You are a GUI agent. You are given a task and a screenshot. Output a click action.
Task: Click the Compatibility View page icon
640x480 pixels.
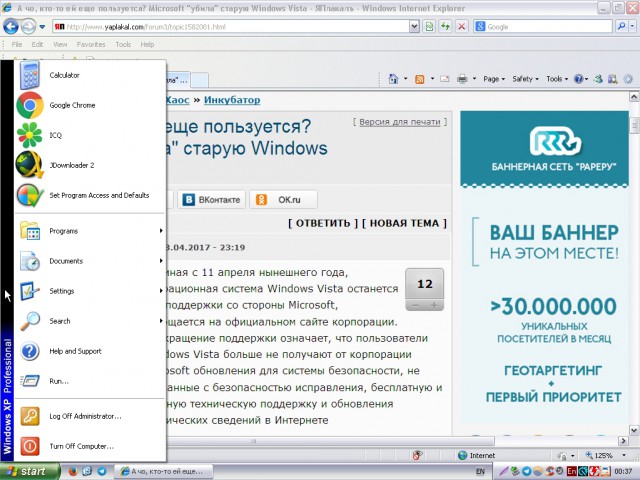coord(429,27)
